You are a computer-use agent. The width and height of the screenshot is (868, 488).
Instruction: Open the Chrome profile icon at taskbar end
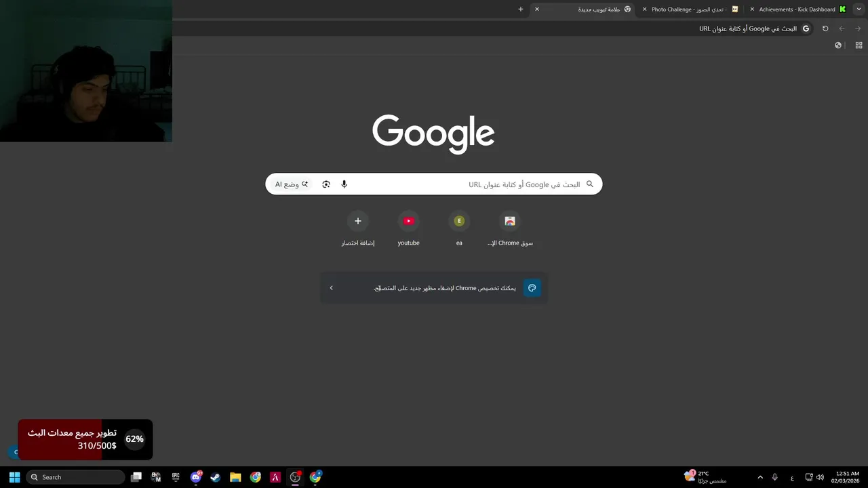click(315, 477)
